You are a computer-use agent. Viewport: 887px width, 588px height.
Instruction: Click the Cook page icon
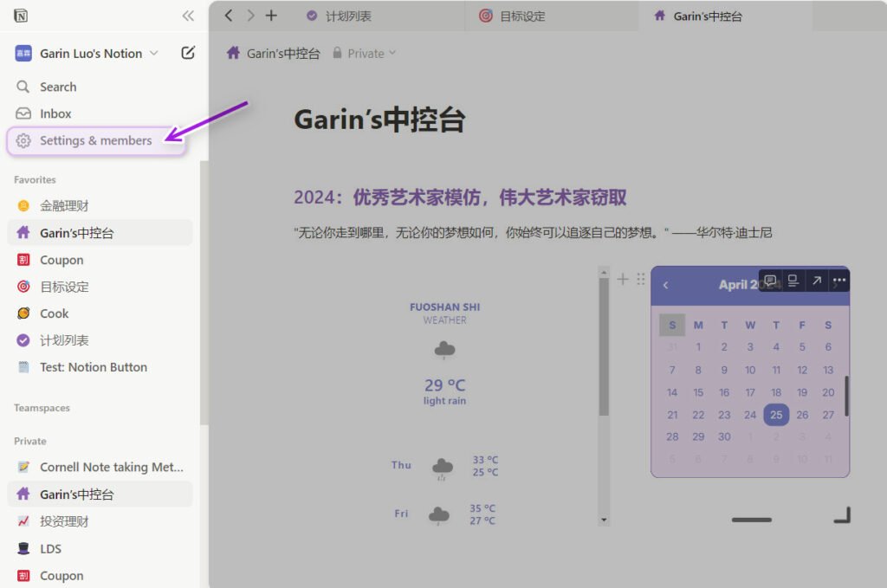[23, 313]
